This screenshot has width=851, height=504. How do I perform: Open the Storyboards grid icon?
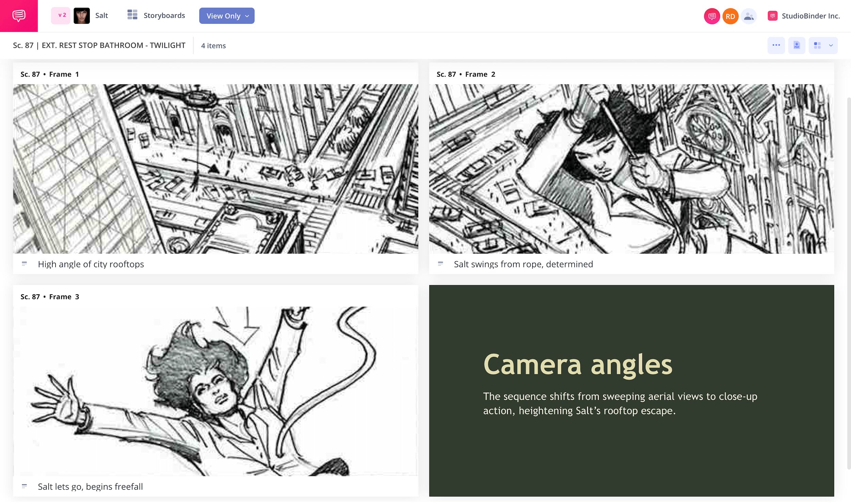(132, 15)
